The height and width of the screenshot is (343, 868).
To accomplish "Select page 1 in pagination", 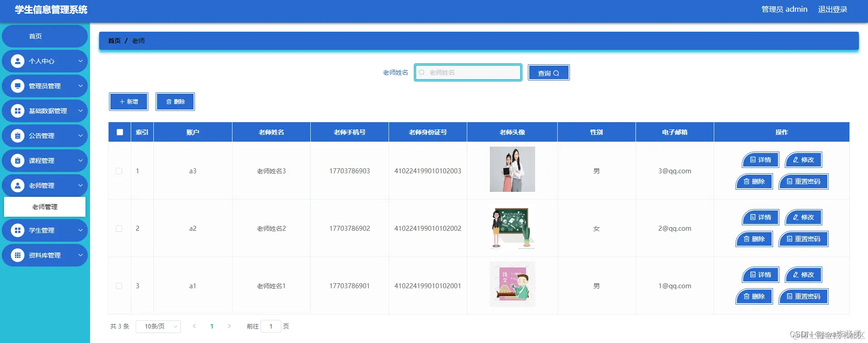I will [x=212, y=326].
